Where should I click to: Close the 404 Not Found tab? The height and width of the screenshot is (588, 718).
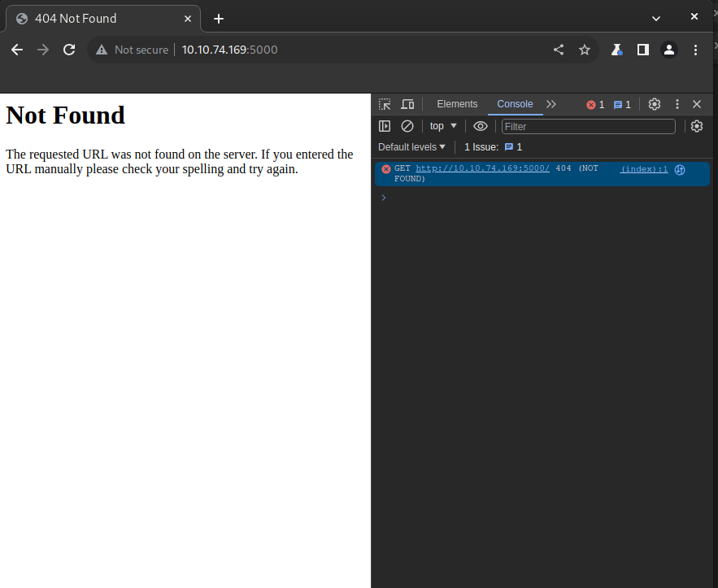click(x=188, y=19)
